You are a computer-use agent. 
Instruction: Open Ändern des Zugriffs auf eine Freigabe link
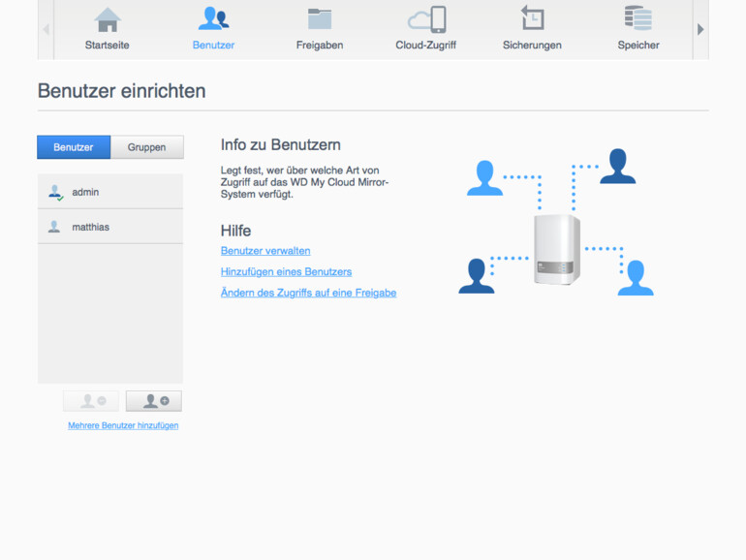pyautogui.click(x=308, y=293)
